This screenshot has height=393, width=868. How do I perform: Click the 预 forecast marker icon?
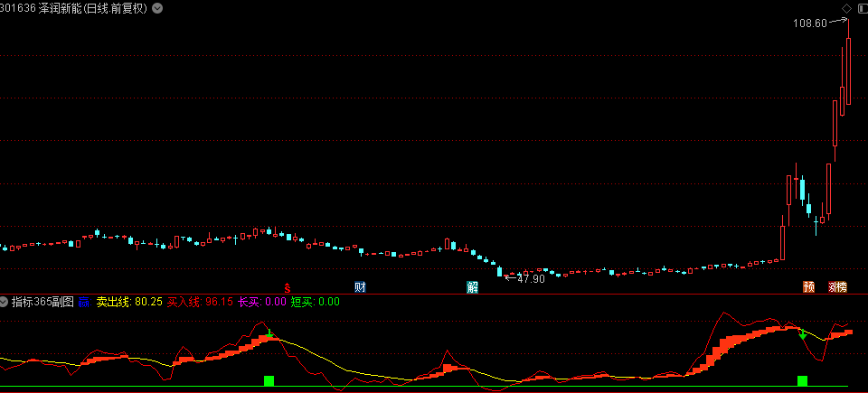coord(808,287)
